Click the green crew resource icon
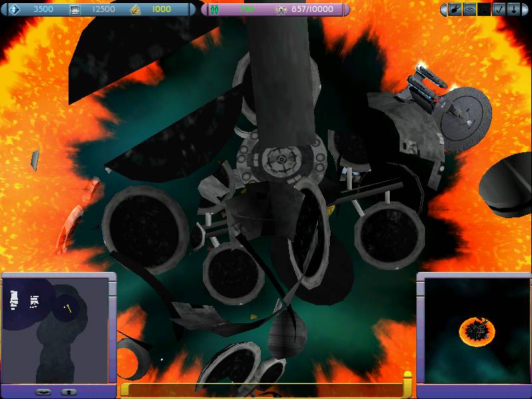Image resolution: width=532 pixels, height=399 pixels. click(214, 9)
